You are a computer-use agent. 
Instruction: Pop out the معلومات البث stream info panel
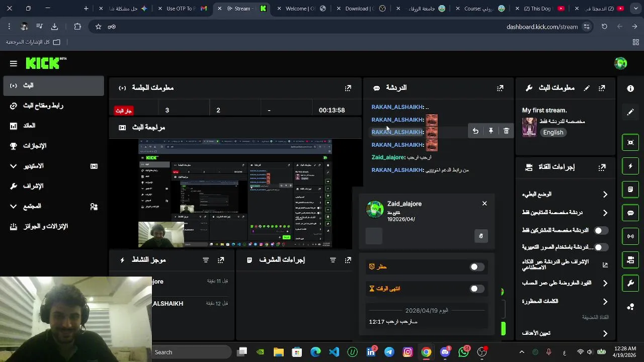(x=602, y=88)
